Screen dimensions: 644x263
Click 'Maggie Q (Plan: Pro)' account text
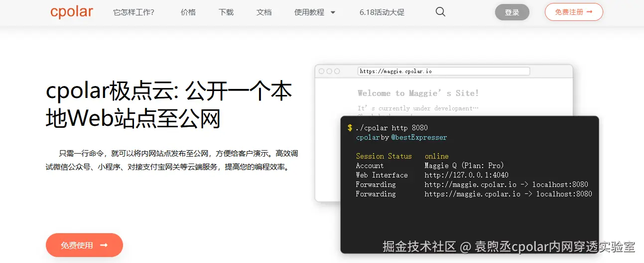464,166
